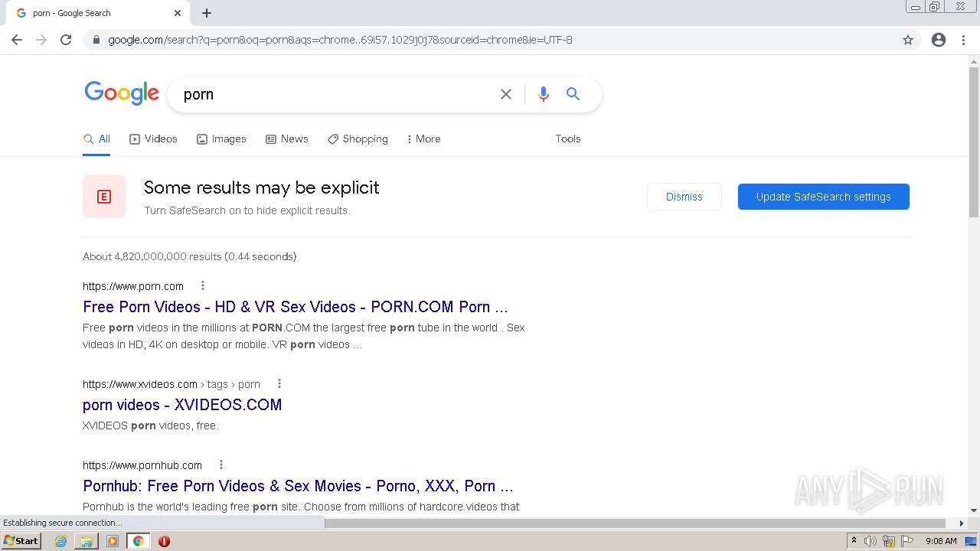Switch to the News tab

tap(286, 139)
